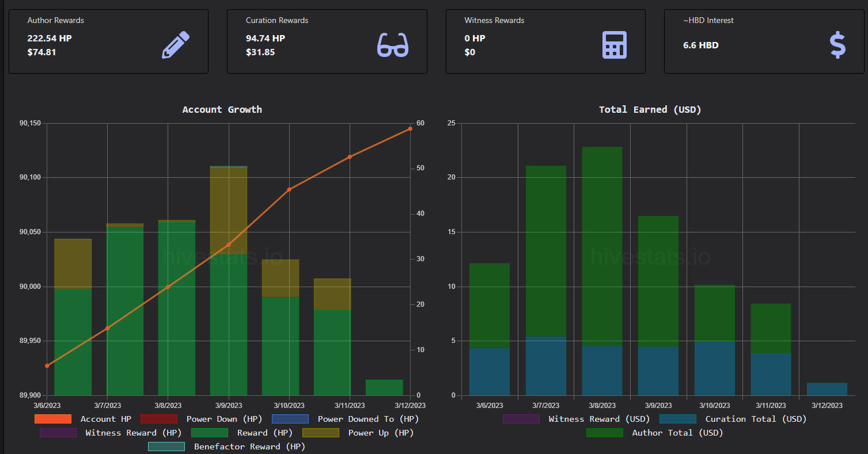Click the 3/12/2023 curation bar in Total Earned
Viewport: 868px width, 454px height.
827,389
